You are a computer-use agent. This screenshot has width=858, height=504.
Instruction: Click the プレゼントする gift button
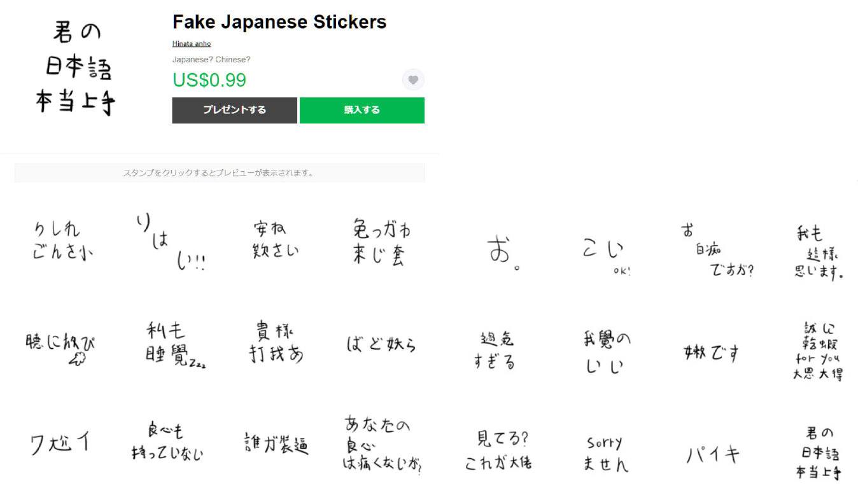(x=234, y=110)
